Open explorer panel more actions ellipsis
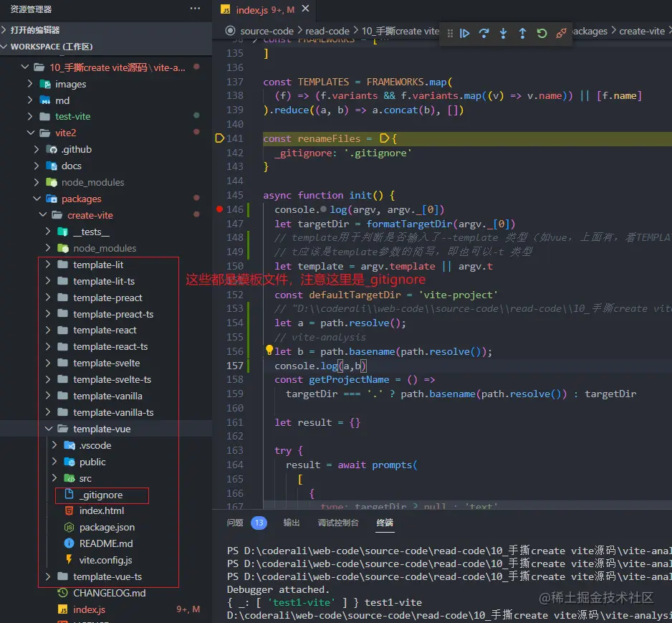 pos(195,9)
